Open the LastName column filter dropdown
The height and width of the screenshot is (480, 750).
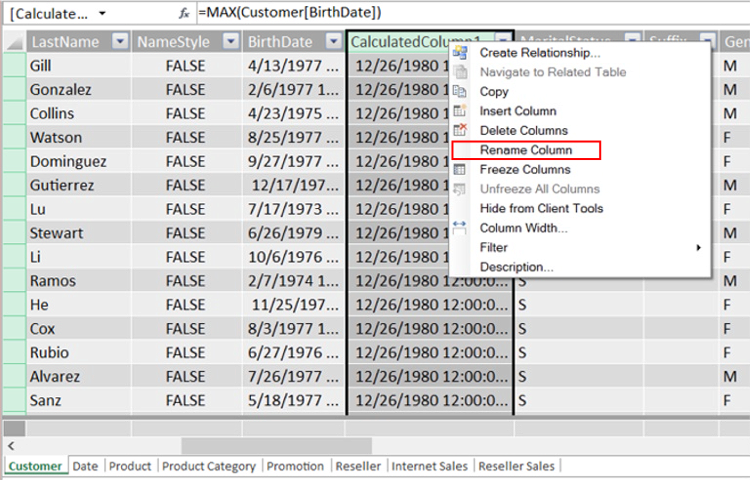click(120, 42)
